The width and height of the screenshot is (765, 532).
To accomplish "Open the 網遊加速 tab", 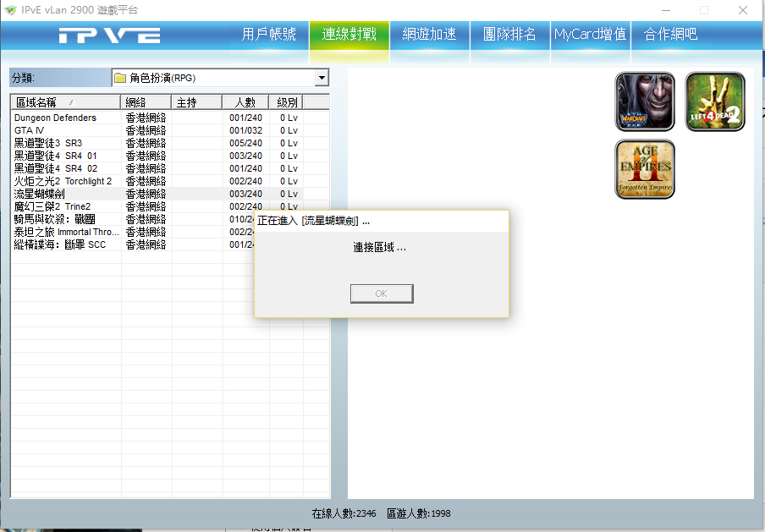I will coord(430,35).
